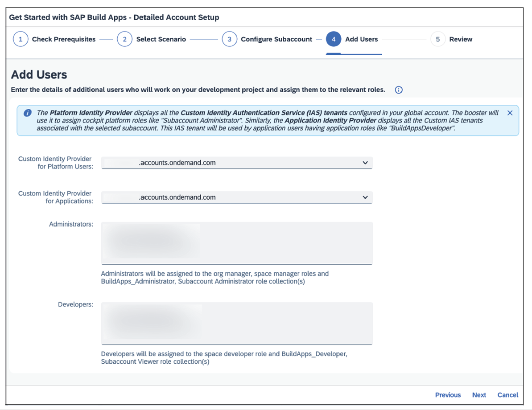This screenshot has height=410, width=532.
Task: Expand the Custom Identity Provider for Platform Users list
Action: pos(365,162)
